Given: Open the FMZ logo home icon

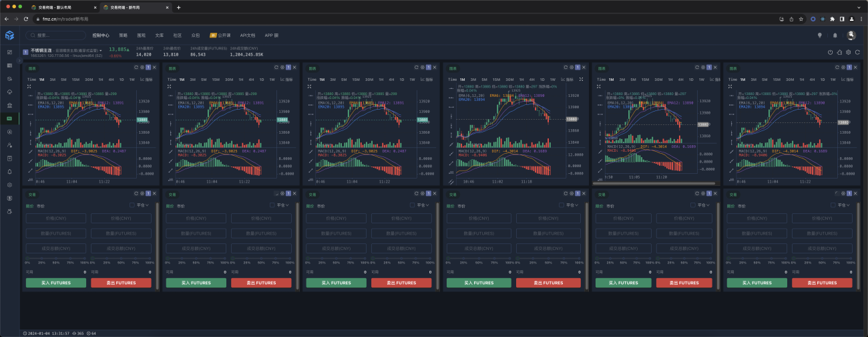Looking at the screenshot, I should tap(10, 35).
